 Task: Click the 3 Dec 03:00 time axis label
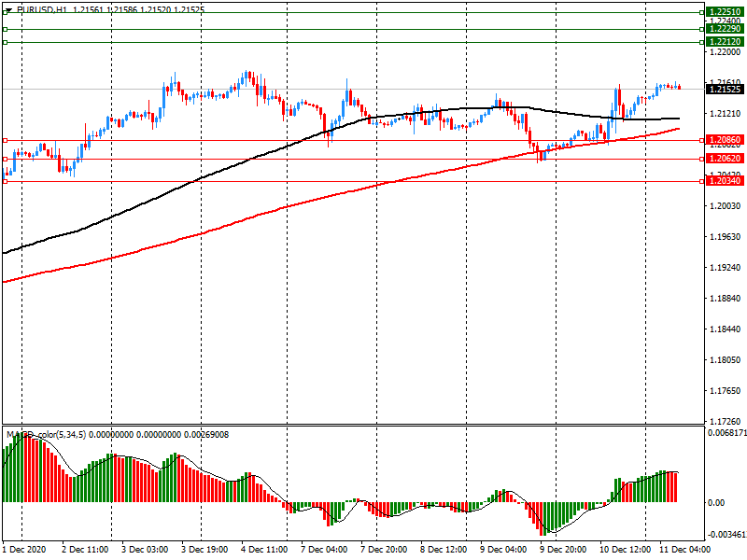[145, 550]
